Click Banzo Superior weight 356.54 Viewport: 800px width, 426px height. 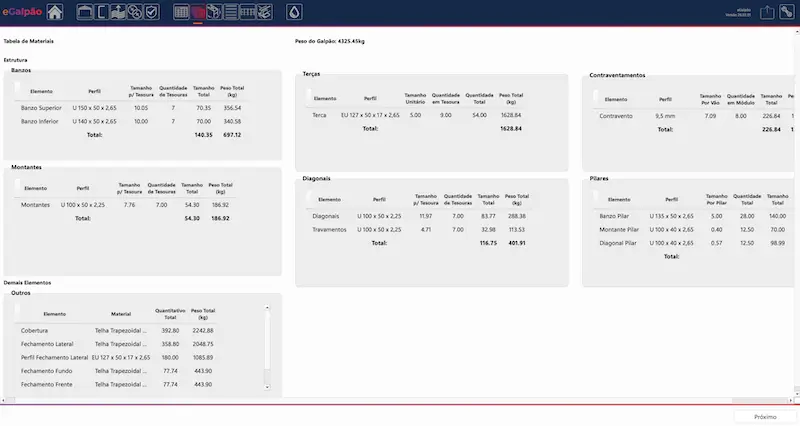coord(232,108)
